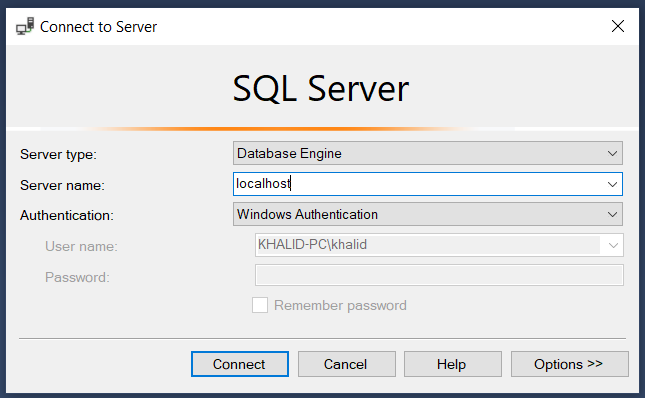This screenshot has width=645, height=398.
Task: Click the Cancel button
Action: tap(347, 364)
